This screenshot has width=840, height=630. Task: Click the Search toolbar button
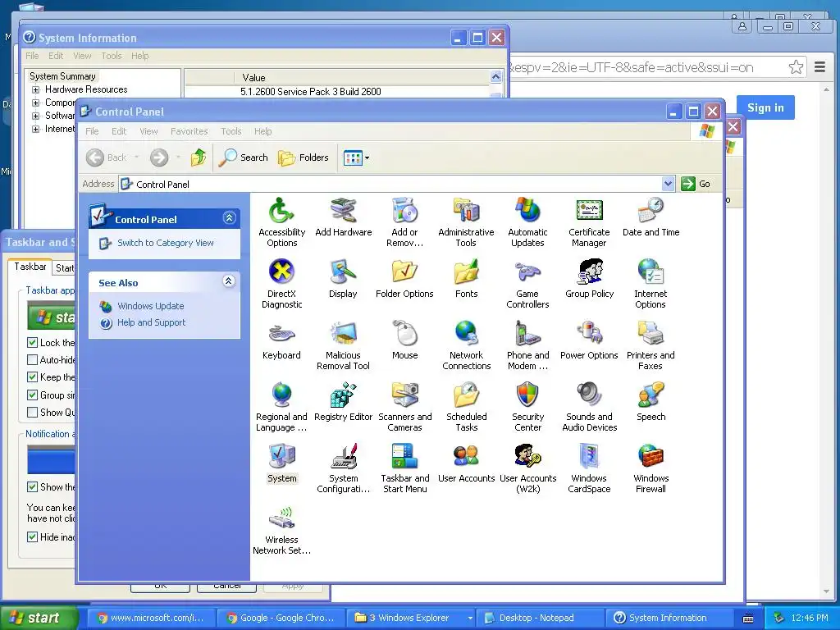[x=244, y=157]
